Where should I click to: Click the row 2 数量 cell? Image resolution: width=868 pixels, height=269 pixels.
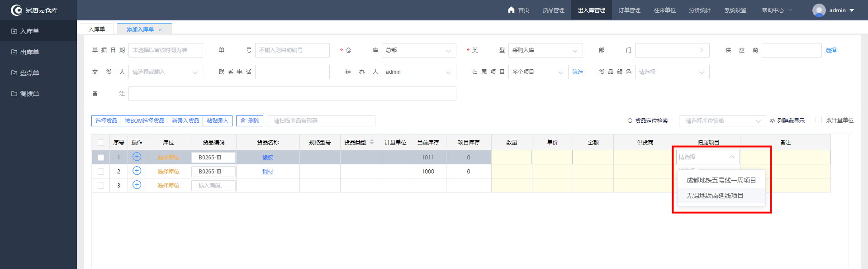click(x=512, y=172)
